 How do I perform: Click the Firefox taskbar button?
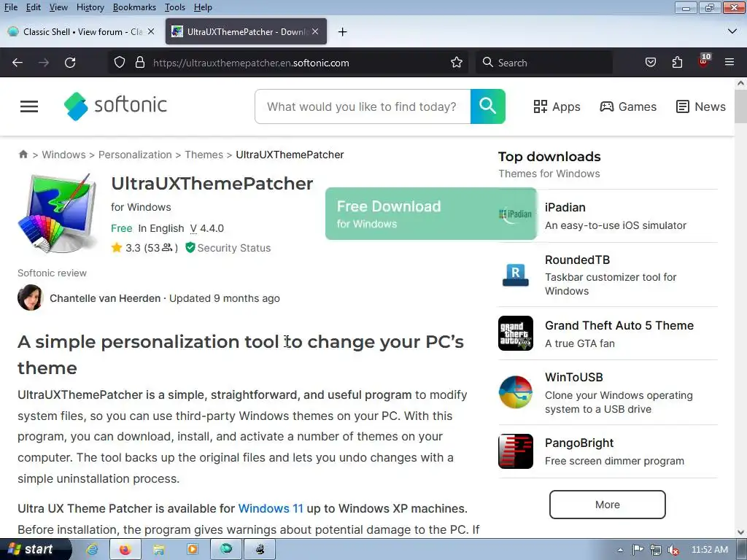point(125,550)
